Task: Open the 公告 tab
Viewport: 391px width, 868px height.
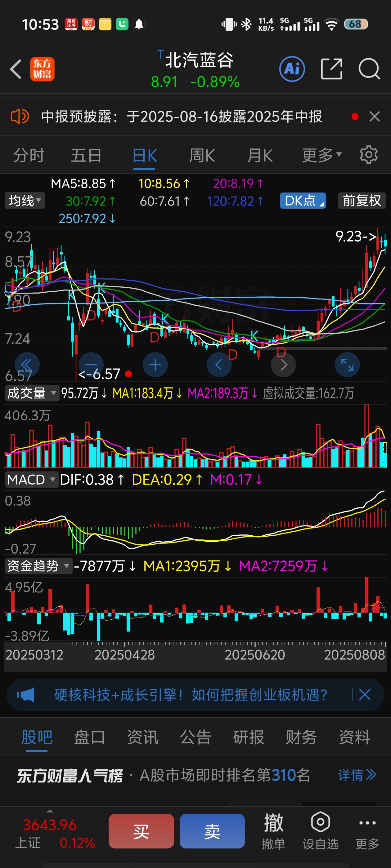Action: tap(196, 737)
